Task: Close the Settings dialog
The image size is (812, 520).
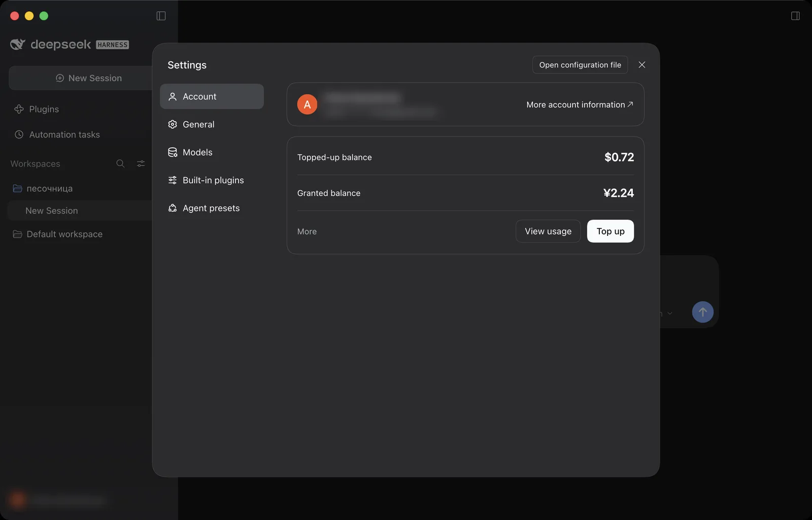Action: coord(642,65)
